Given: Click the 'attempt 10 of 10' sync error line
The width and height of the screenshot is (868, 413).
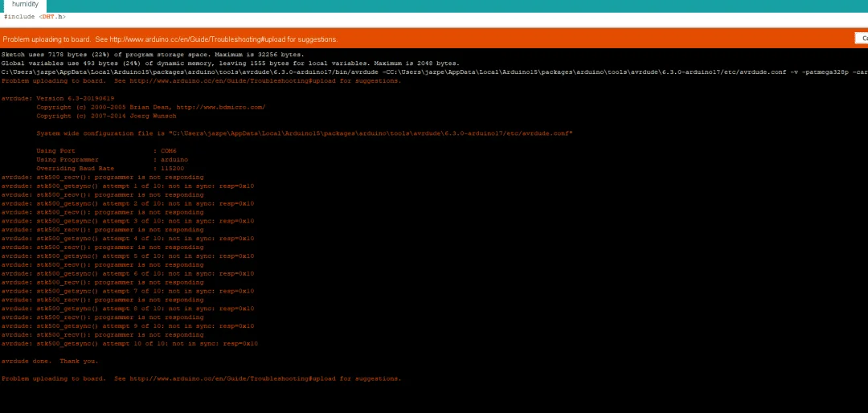Looking at the screenshot, I should (x=129, y=344).
